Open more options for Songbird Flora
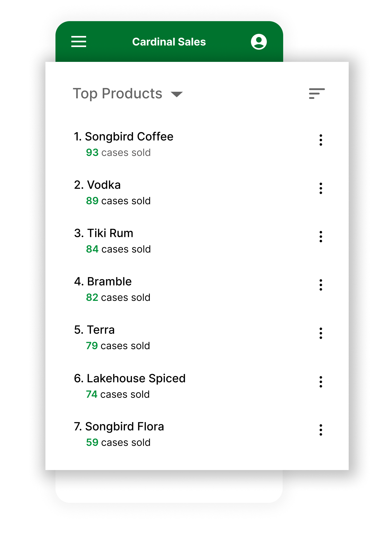 tap(321, 430)
